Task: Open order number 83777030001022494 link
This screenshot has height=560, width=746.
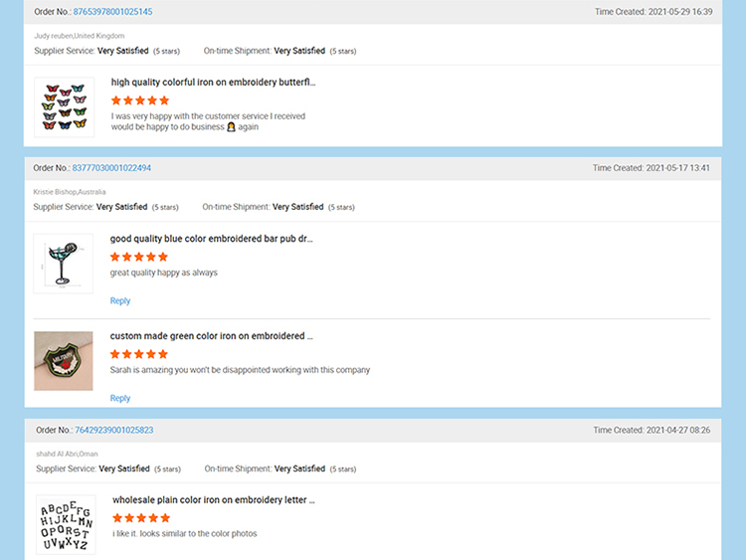Action: [x=111, y=168]
